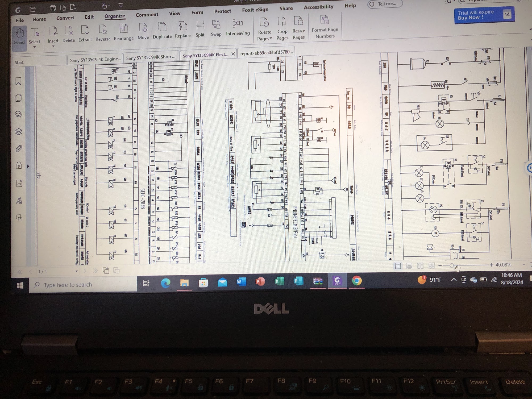Click the zoom slider handle
Screen dimensions: 532x399
coord(452,265)
